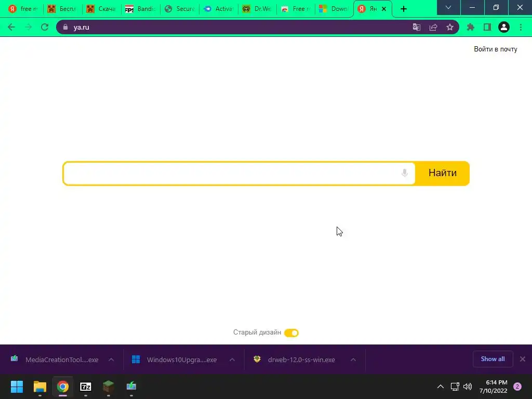Click the microphone voice search icon
The width and height of the screenshot is (532, 399).
click(404, 173)
